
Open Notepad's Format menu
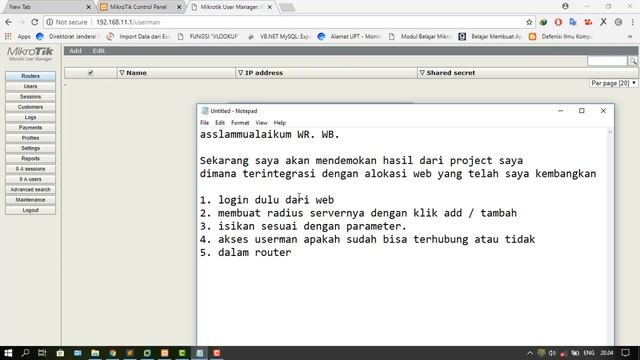point(240,122)
